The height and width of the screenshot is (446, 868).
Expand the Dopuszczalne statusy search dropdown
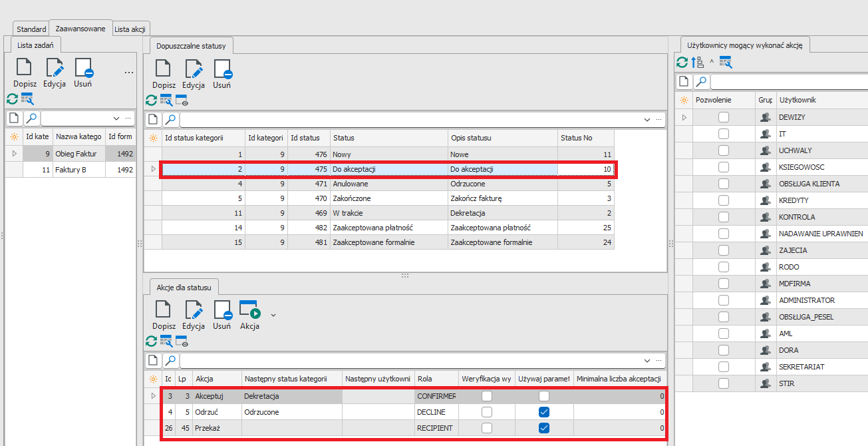(647, 120)
